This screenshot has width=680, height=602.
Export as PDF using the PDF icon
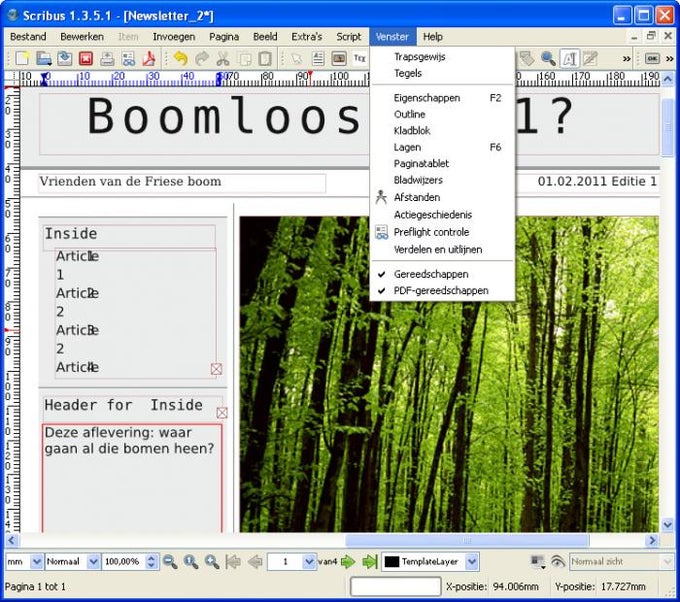click(x=149, y=58)
